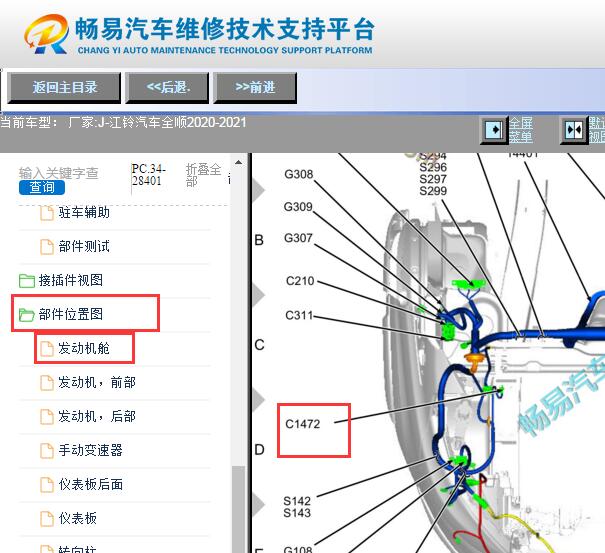
Task: Click grid row marker D
Action: pos(259,450)
